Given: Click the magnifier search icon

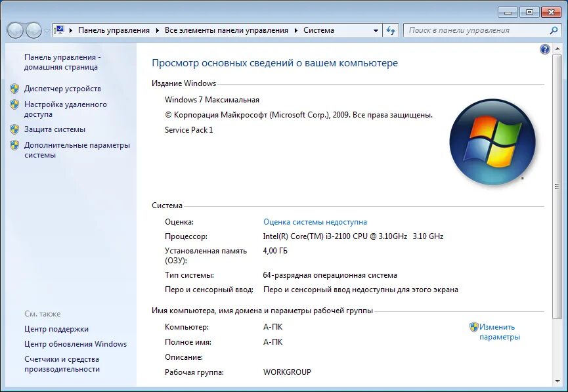Looking at the screenshot, I should point(554,30).
